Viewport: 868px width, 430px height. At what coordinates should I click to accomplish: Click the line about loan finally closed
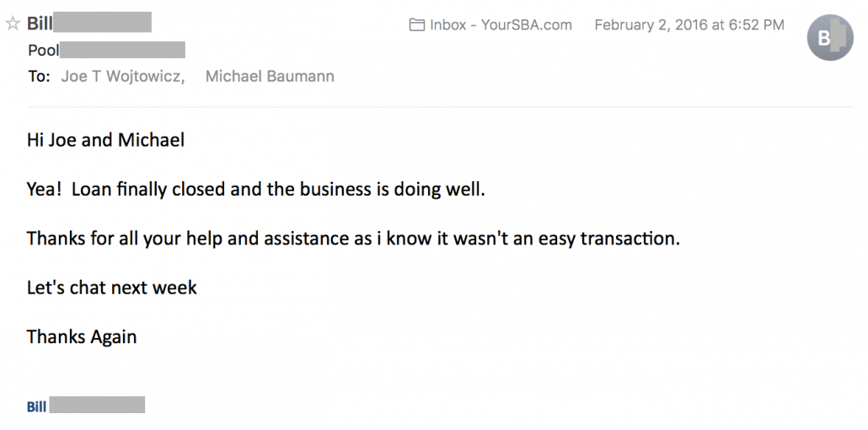tap(255, 189)
